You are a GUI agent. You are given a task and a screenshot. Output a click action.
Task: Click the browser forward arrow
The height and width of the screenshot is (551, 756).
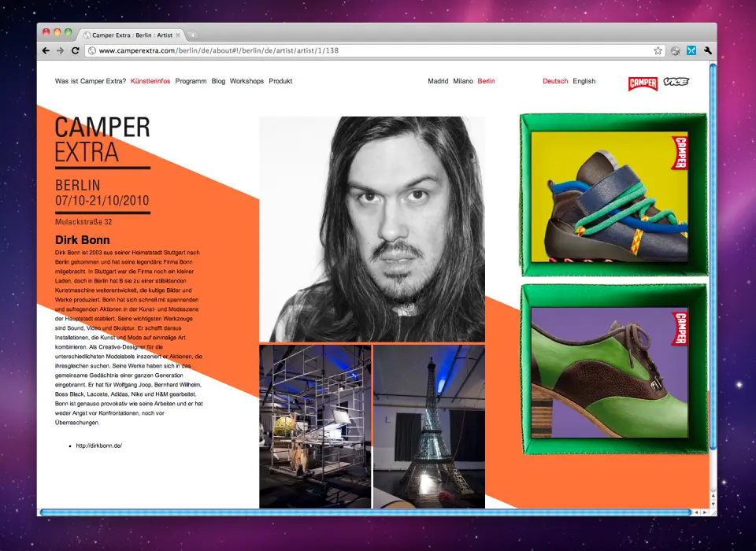click(x=61, y=50)
